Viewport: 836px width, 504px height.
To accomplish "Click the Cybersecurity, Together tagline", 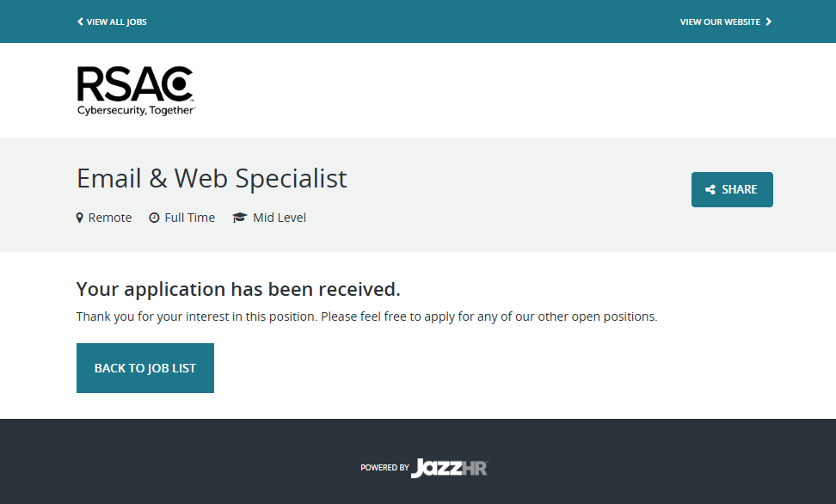I will click(x=136, y=111).
